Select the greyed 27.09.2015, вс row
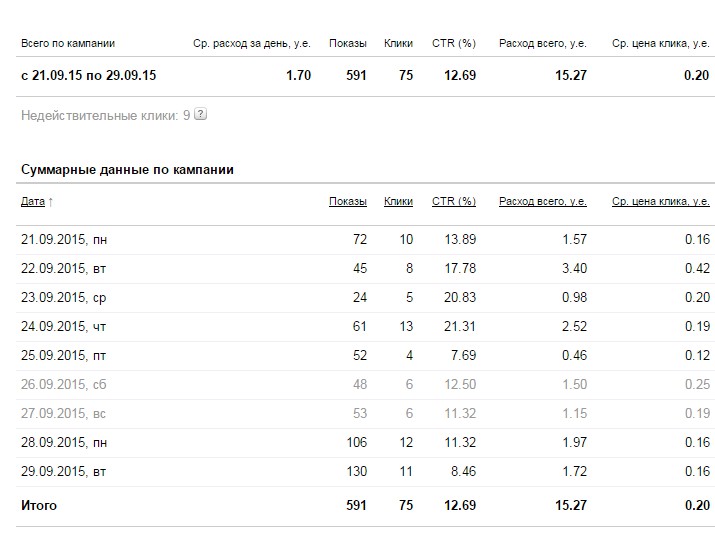 click(x=365, y=414)
